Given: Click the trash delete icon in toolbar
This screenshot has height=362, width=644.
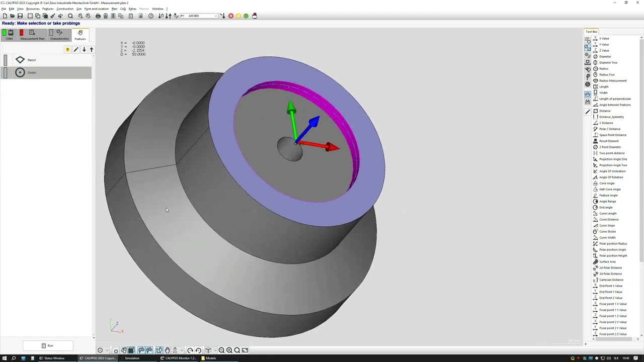Looking at the screenshot, I should [106, 16].
